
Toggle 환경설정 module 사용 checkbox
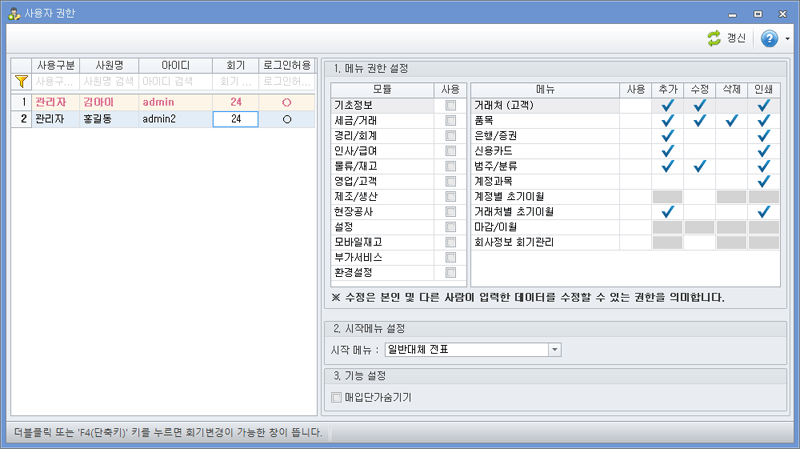click(451, 273)
